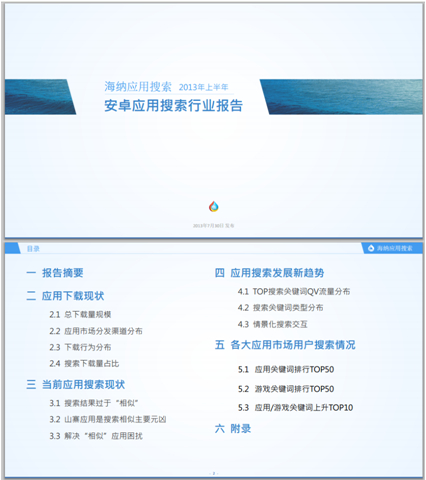Click item 4.1 TOP搜索关键词QV流量分布
The width and height of the screenshot is (426, 480).
tap(294, 292)
